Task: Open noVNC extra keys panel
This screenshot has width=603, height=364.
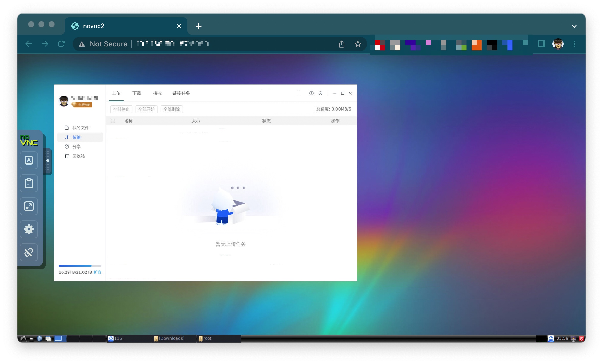Action: (29, 160)
